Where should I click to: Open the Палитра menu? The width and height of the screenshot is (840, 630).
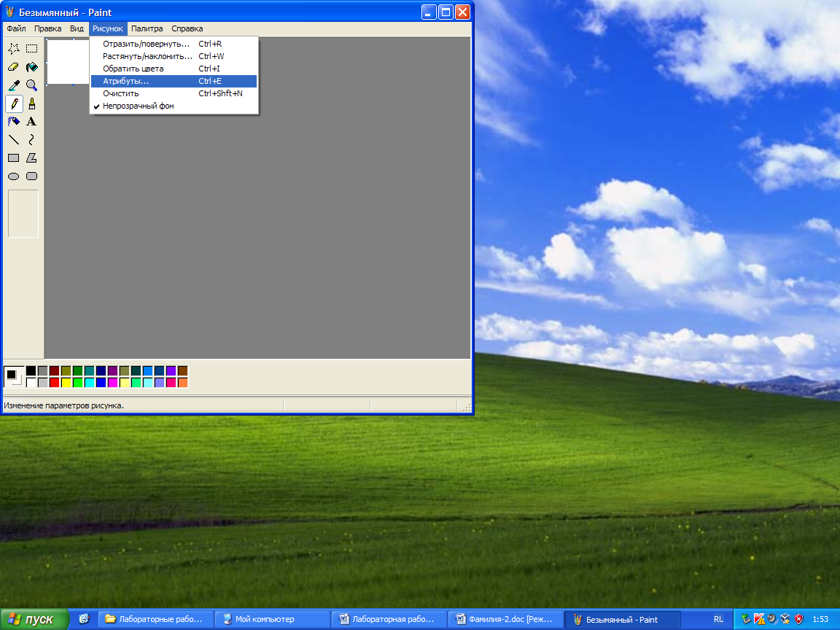point(147,28)
